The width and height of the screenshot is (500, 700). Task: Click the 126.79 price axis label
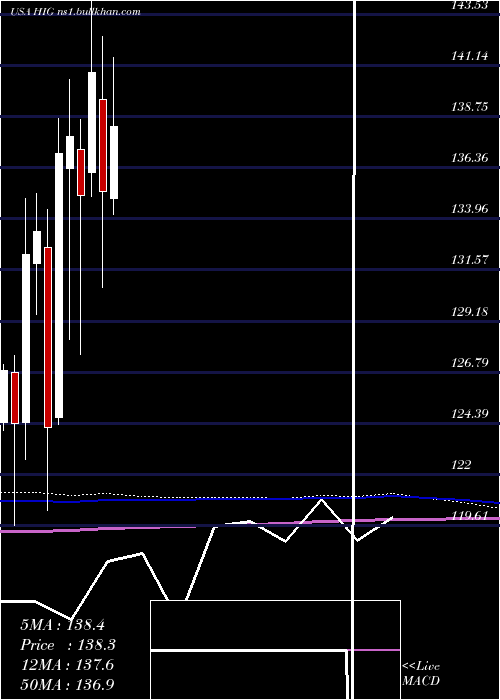(470, 362)
